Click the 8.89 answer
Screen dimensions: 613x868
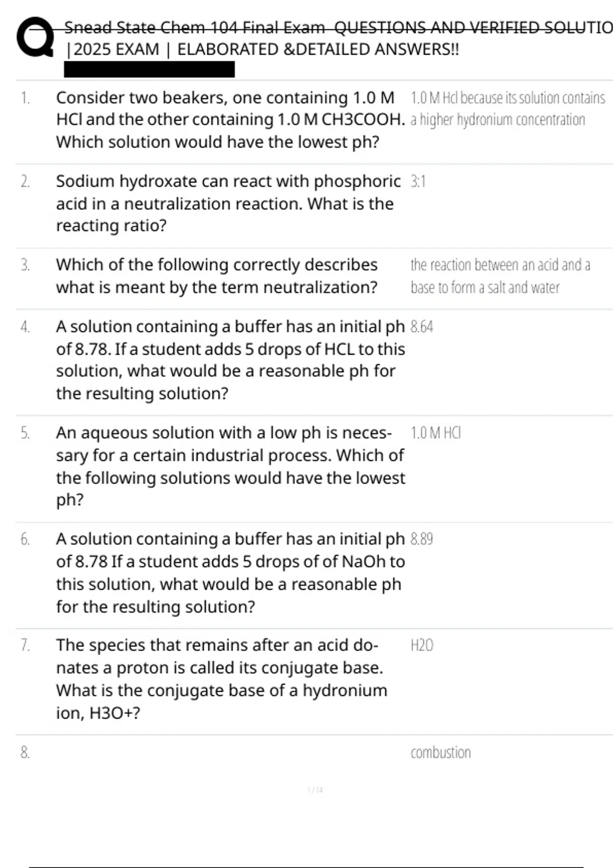click(x=422, y=539)
